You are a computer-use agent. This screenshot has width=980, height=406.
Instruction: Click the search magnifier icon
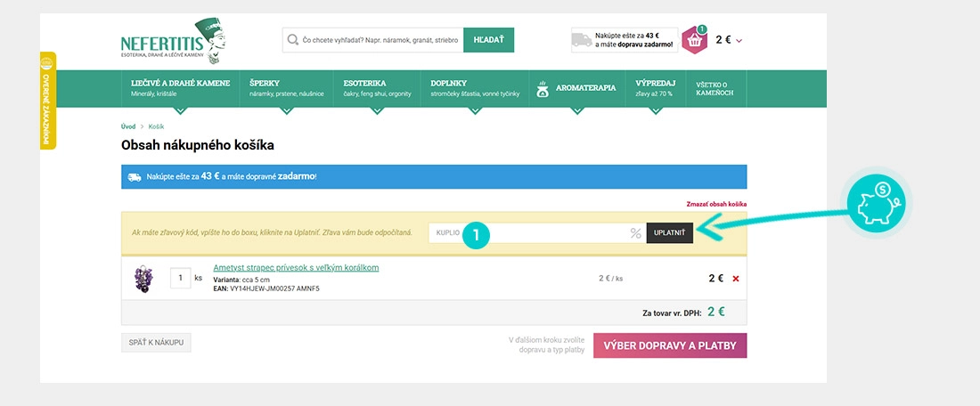[291, 40]
